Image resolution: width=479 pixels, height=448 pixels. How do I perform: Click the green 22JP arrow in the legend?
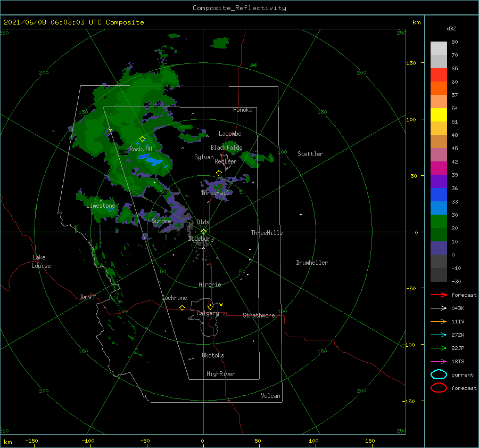click(x=439, y=348)
